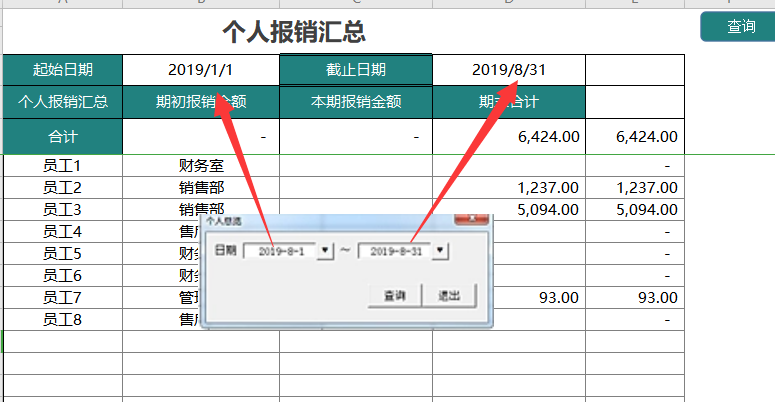775x402 pixels.
Task: Select the 5,094.00 cell in last column
Action: tap(635, 210)
